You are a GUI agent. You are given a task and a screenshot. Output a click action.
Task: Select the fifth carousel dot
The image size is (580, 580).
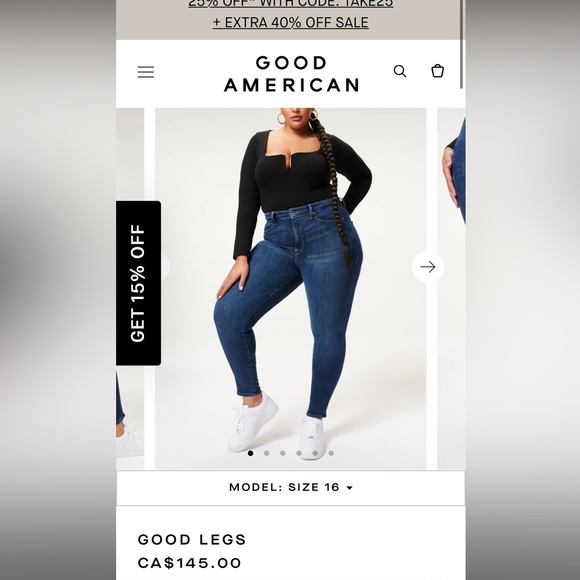click(315, 453)
